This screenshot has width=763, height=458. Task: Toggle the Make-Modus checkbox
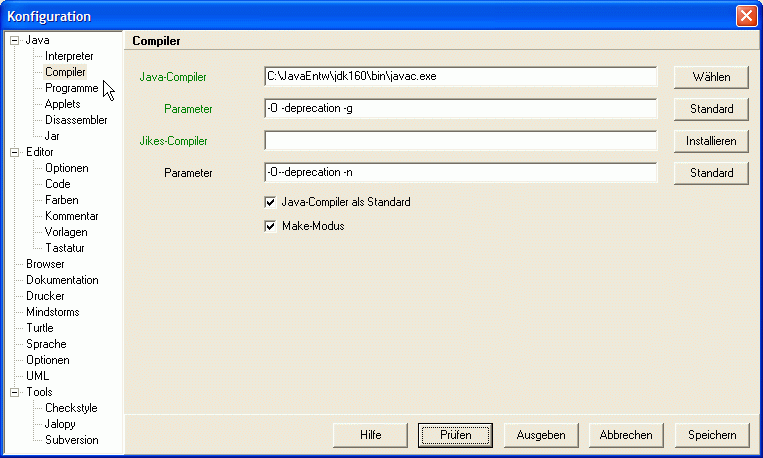(270, 226)
